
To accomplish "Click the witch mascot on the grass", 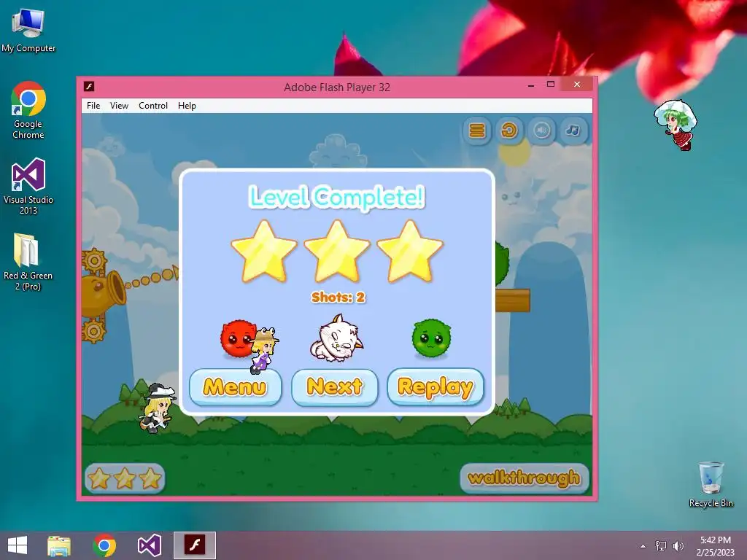I will click(x=156, y=408).
